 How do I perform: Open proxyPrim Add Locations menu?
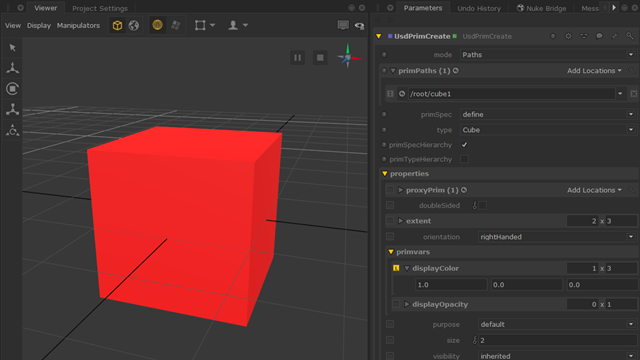coord(594,190)
